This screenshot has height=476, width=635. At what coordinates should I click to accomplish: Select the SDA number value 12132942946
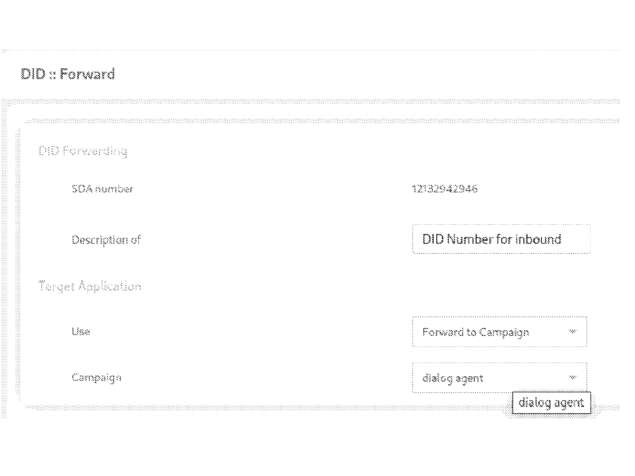click(x=444, y=188)
